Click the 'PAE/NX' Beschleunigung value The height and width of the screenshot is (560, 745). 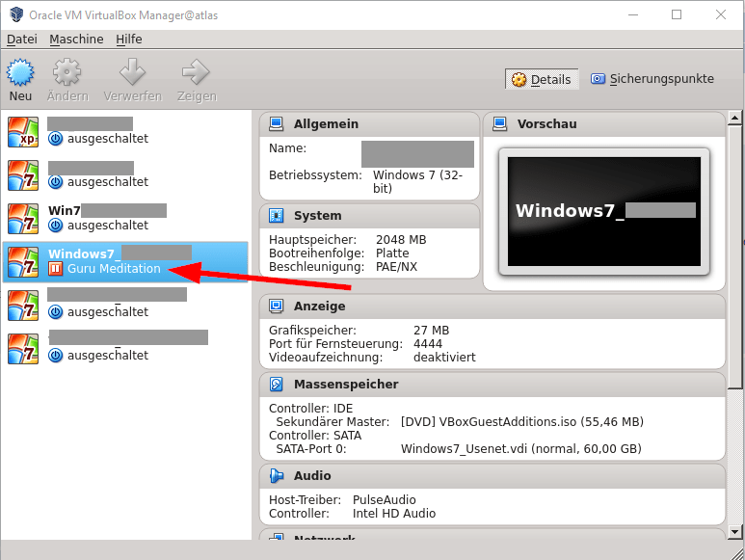pos(396,267)
